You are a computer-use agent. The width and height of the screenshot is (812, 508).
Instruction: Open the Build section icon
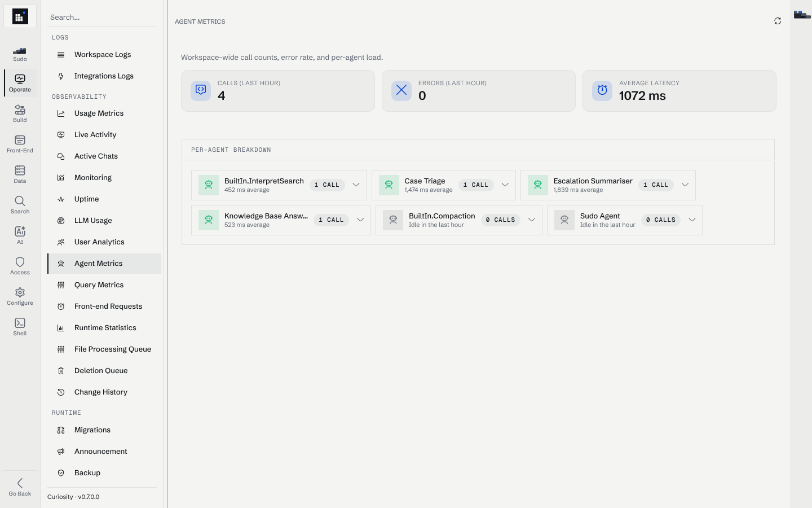(x=20, y=113)
